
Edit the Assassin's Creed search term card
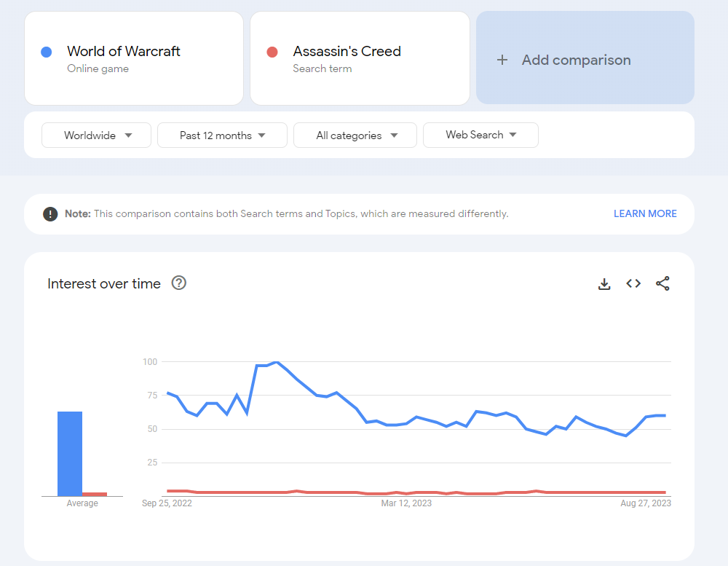360,58
